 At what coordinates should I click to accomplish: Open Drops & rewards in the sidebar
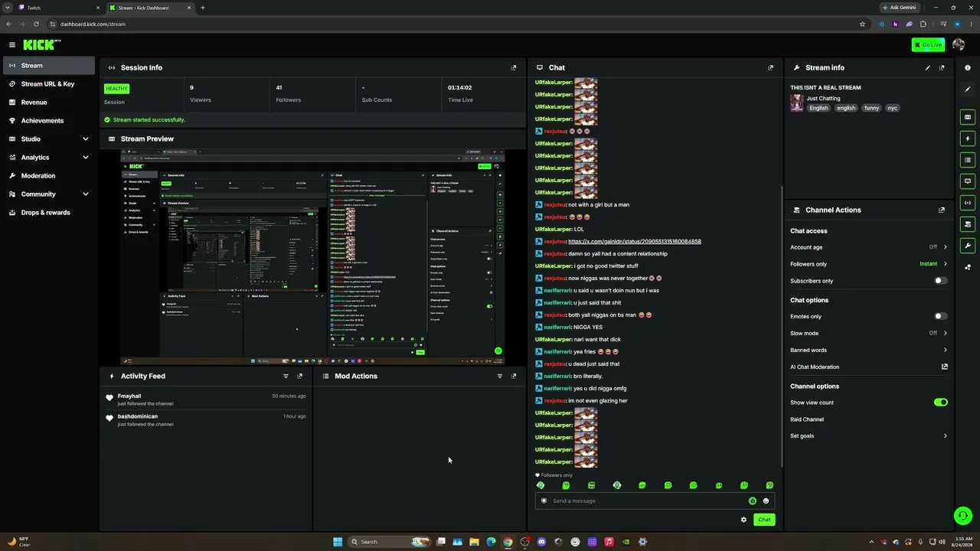pyautogui.click(x=49, y=213)
